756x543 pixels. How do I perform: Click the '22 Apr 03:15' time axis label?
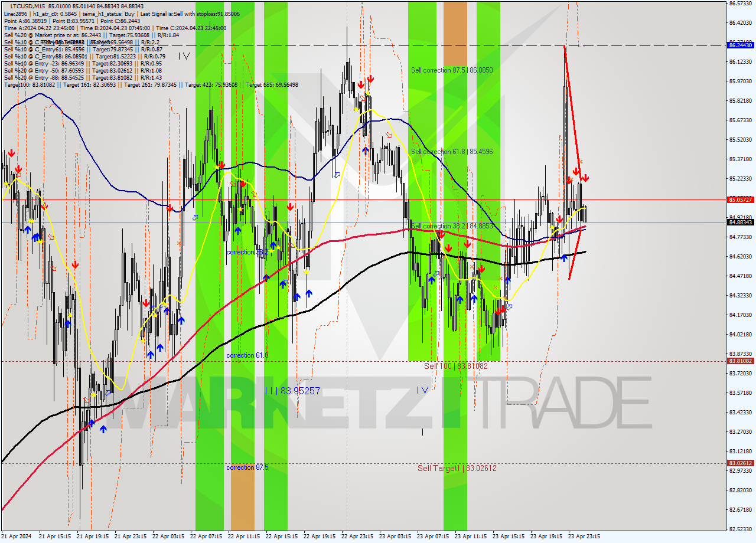[168, 537]
